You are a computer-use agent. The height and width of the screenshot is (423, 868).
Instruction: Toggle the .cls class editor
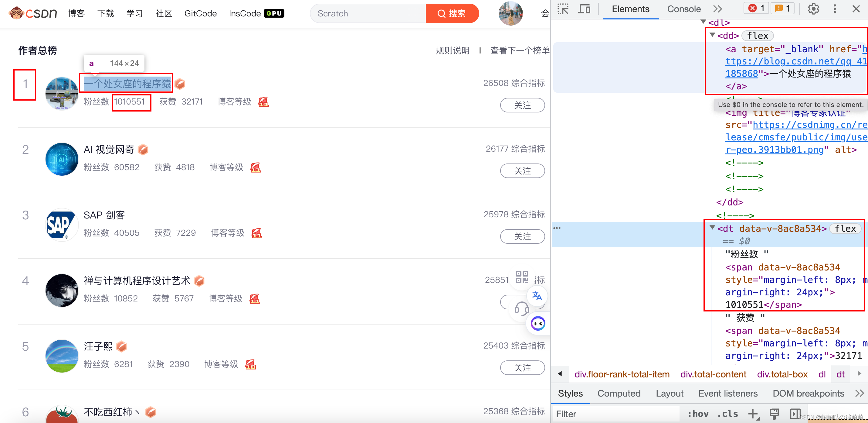727,414
